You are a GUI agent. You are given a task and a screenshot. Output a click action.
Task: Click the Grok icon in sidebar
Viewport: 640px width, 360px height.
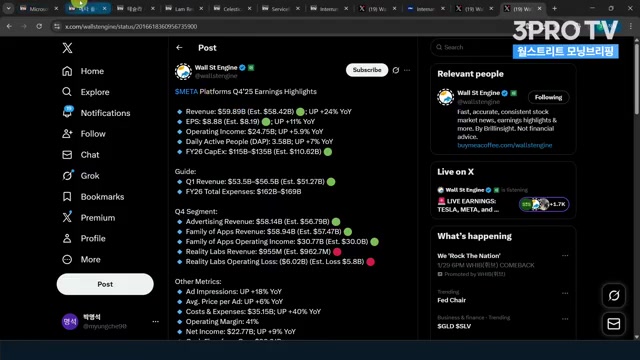[67, 176]
